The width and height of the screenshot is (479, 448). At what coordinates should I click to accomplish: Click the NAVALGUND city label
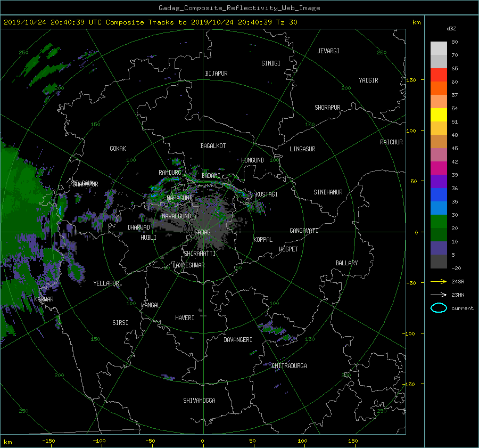(x=176, y=216)
